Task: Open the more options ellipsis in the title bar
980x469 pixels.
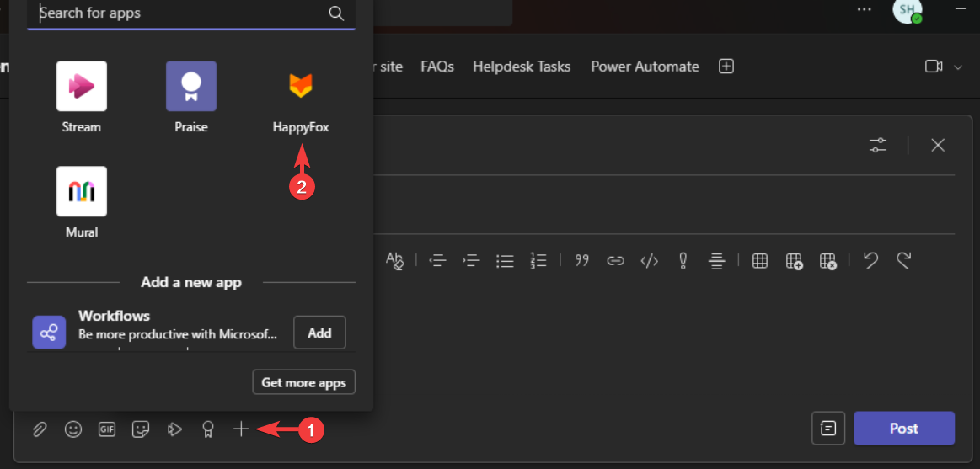Action: pyautogui.click(x=865, y=9)
